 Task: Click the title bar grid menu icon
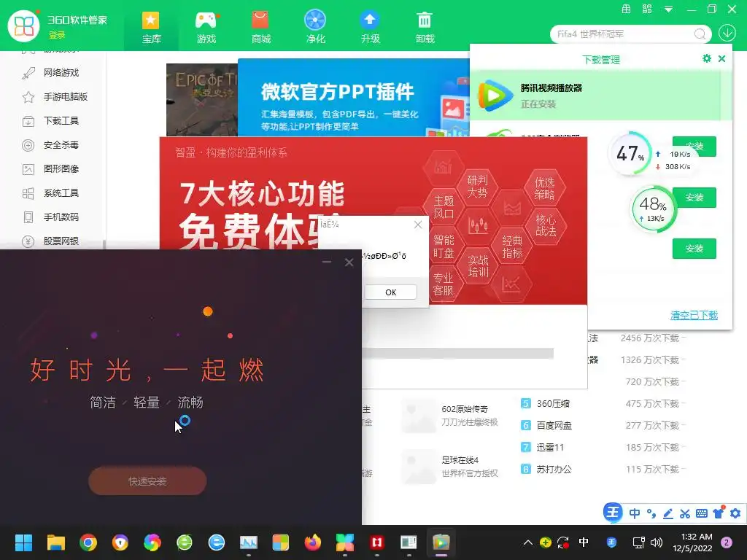click(647, 9)
